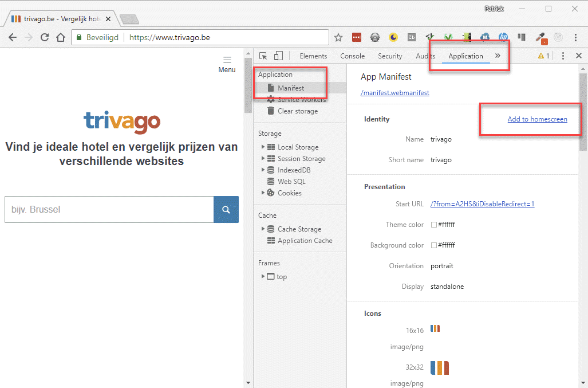Open the /manifest.webmanifest link
588x388 pixels.
(x=394, y=92)
